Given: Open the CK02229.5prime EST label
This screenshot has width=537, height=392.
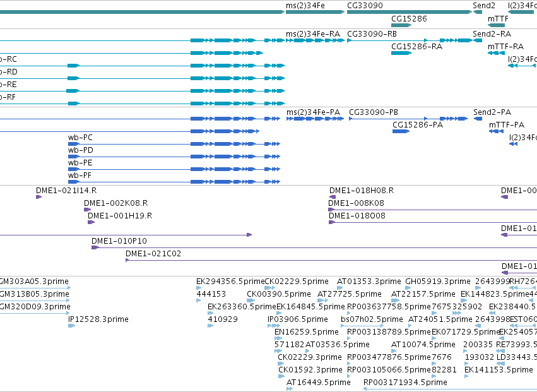Looking at the screenshot, I should 297,282.
